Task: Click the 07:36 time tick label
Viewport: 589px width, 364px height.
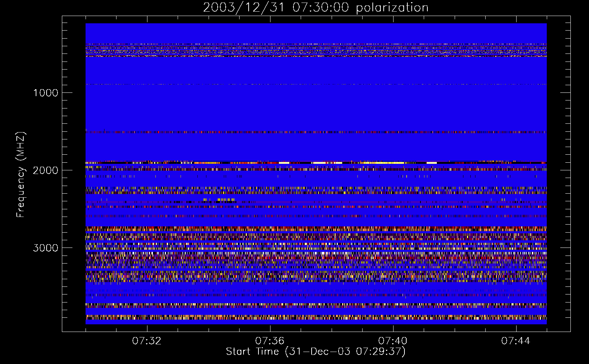Action: (270, 341)
